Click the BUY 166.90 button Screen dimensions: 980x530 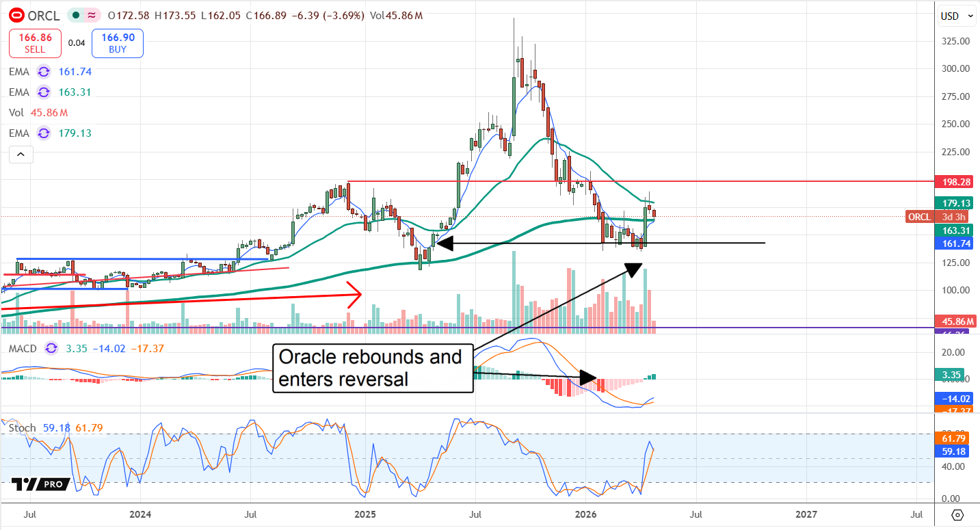[x=117, y=43]
